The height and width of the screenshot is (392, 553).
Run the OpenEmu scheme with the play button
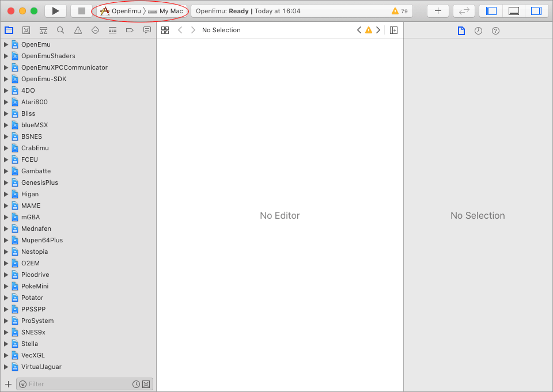tap(56, 11)
